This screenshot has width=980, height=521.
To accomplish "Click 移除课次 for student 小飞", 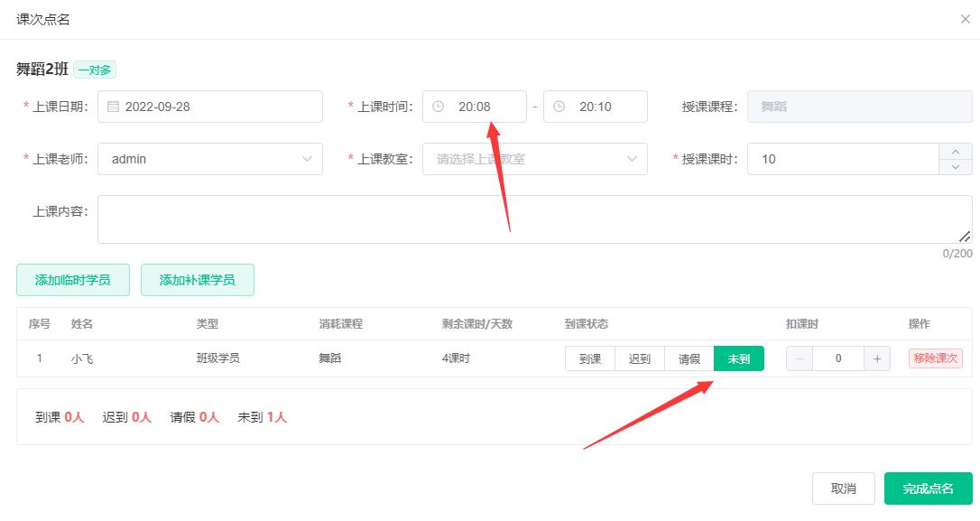I will 935,358.
